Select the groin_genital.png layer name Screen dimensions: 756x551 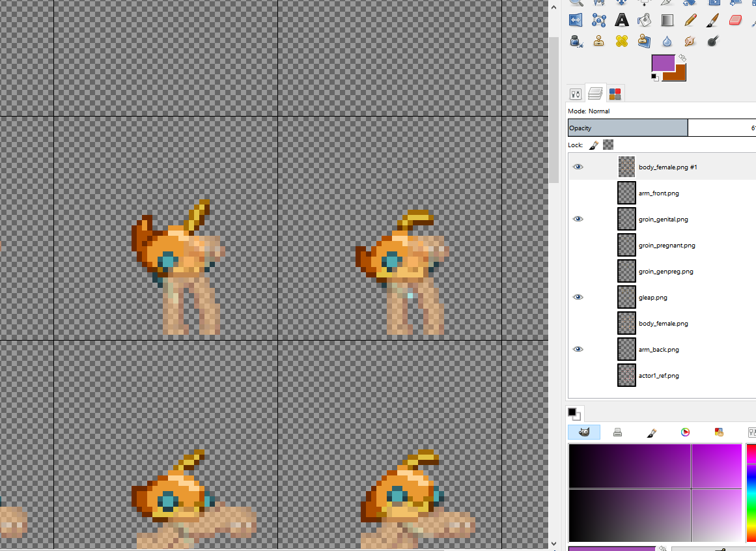coord(664,219)
